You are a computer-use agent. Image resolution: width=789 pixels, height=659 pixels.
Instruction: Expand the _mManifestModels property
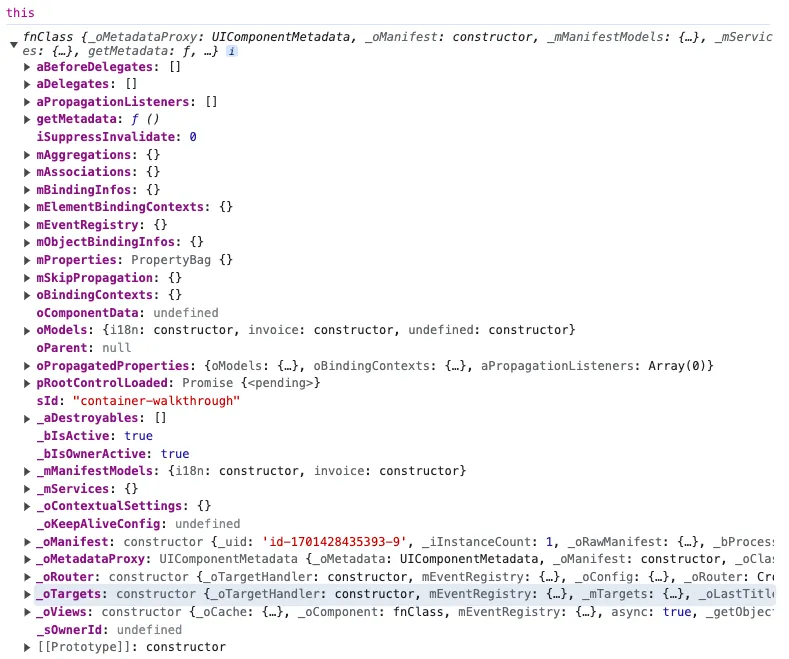(27, 471)
